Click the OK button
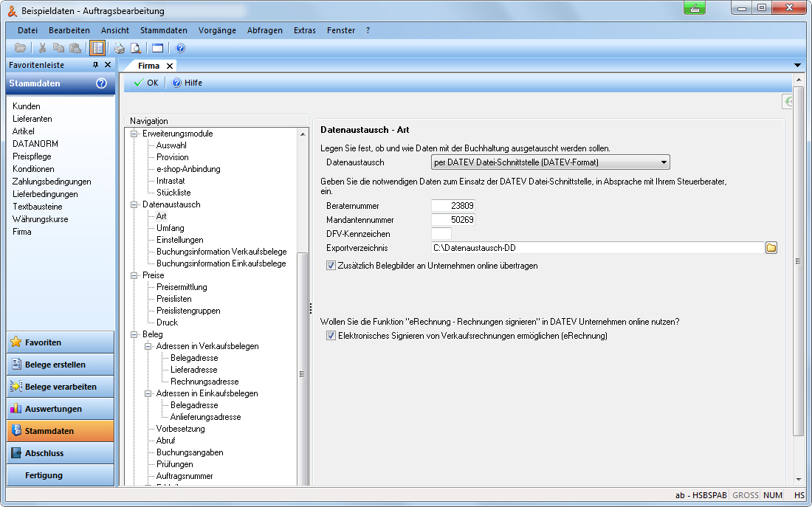The image size is (812, 507). coord(146,83)
